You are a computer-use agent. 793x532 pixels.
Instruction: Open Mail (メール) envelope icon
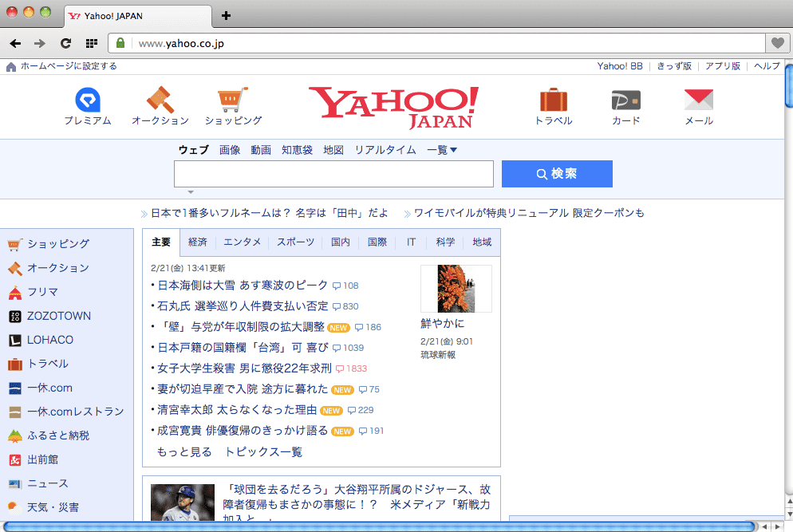pyautogui.click(x=699, y=100)
